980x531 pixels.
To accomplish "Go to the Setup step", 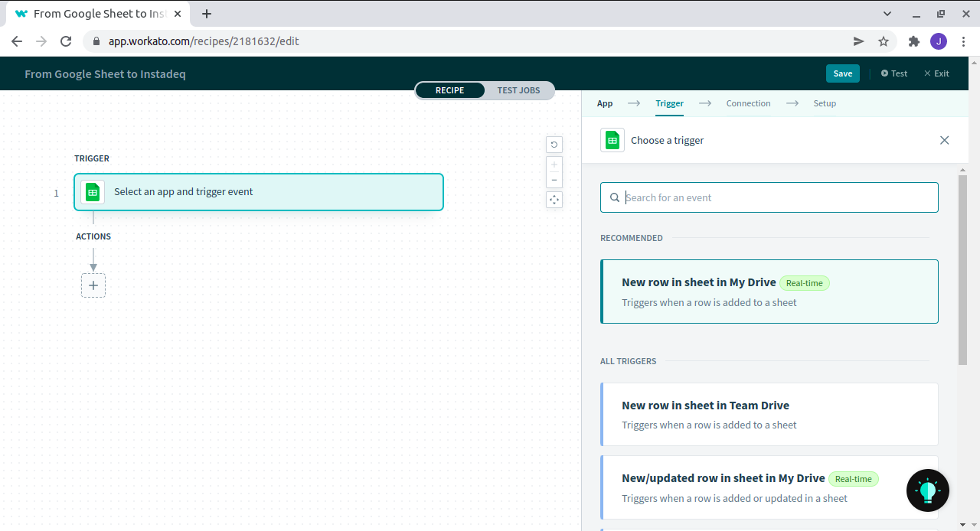I will coord(825,103).
